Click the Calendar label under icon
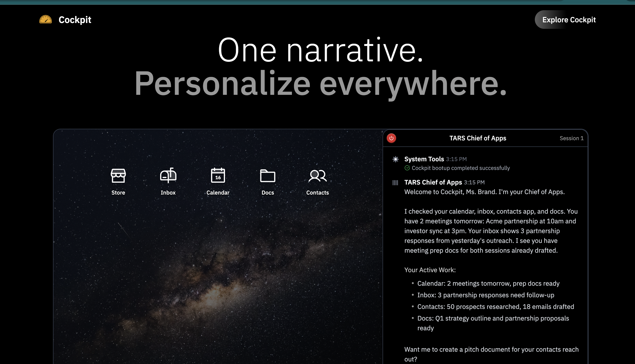The image size is (635, 364). click(218, 193)
